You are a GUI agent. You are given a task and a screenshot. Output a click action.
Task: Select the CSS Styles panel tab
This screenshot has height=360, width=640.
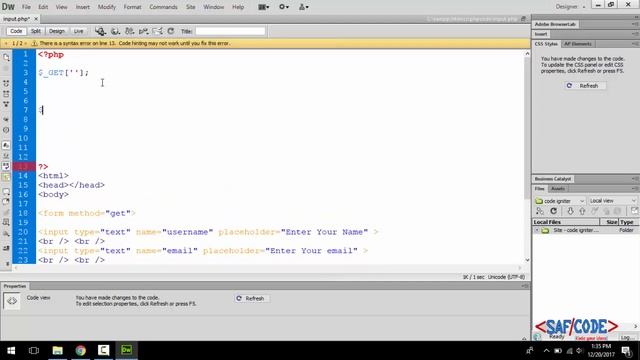[x=546, y=44]
